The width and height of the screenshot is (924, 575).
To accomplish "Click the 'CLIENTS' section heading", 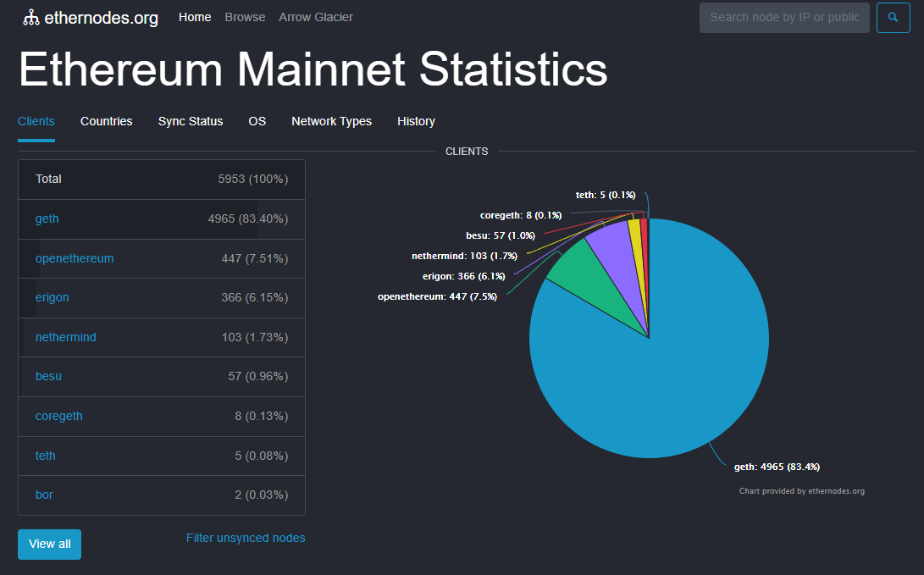I will point(467,152).
